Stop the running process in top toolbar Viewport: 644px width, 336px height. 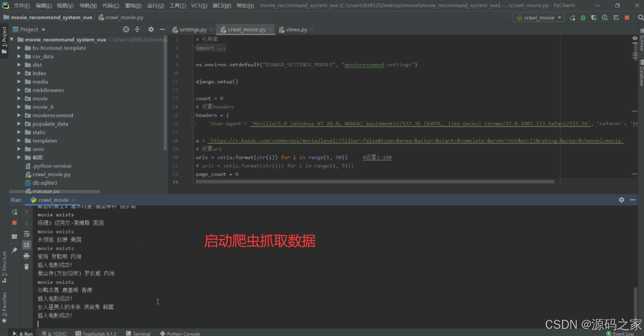coord(627,18)
